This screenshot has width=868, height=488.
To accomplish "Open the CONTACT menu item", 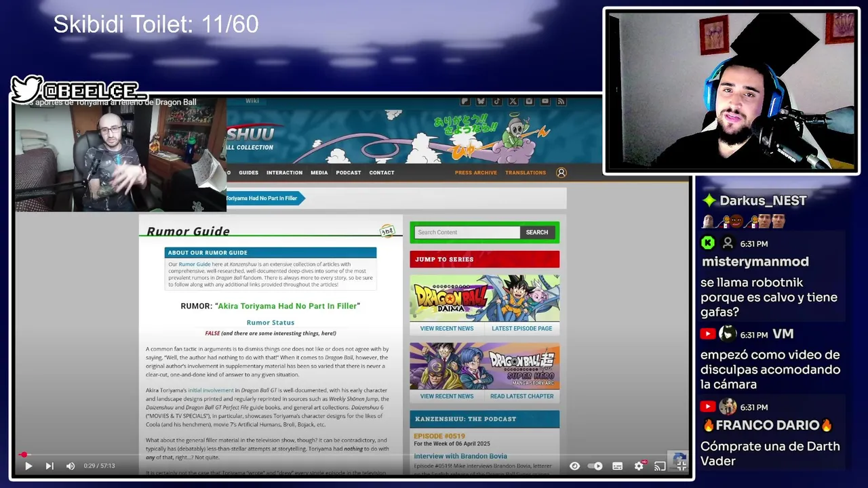I will (x=382, y=173).
